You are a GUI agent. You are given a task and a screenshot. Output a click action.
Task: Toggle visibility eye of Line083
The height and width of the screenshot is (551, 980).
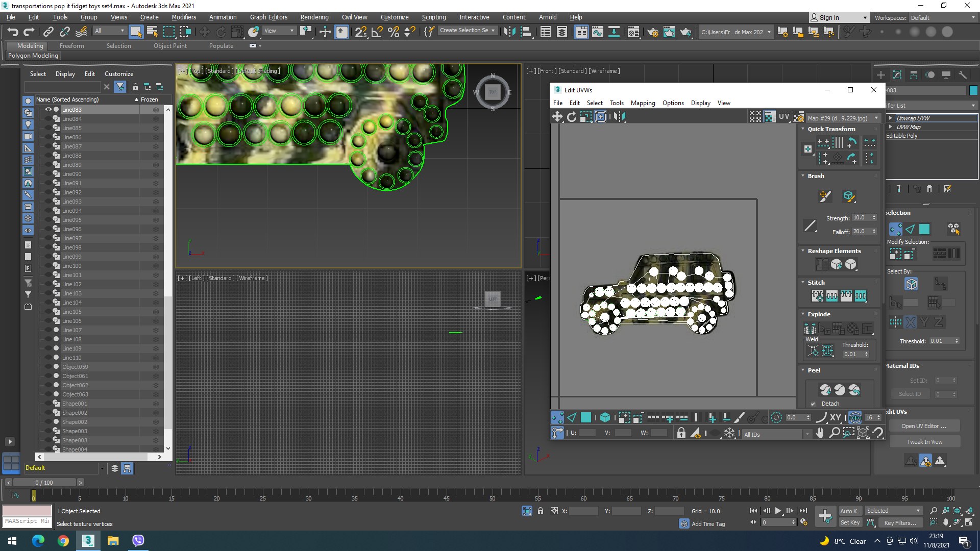(x=48, y=110)
